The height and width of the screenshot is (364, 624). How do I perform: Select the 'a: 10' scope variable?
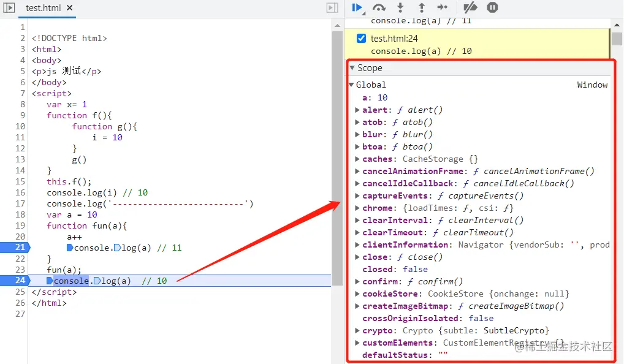375,97
